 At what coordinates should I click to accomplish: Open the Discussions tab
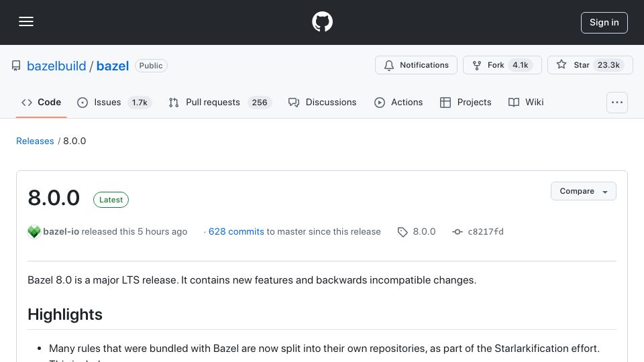click(322, 102)
